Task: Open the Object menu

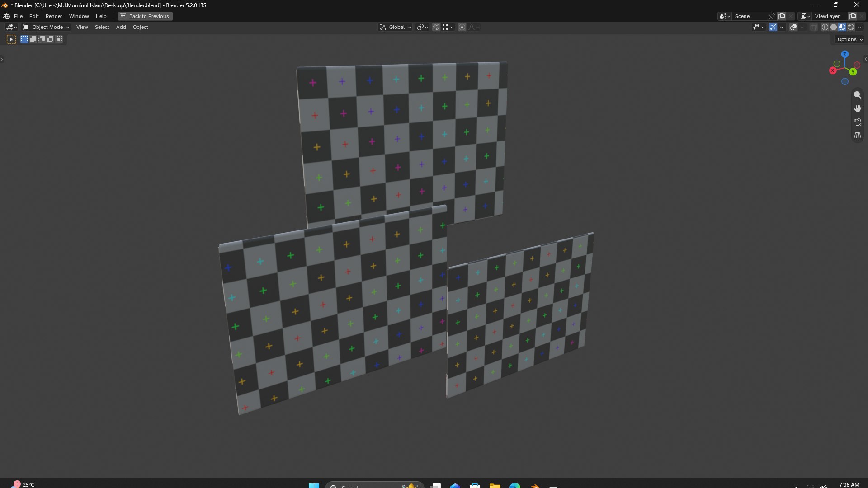Action: point(140,28)
